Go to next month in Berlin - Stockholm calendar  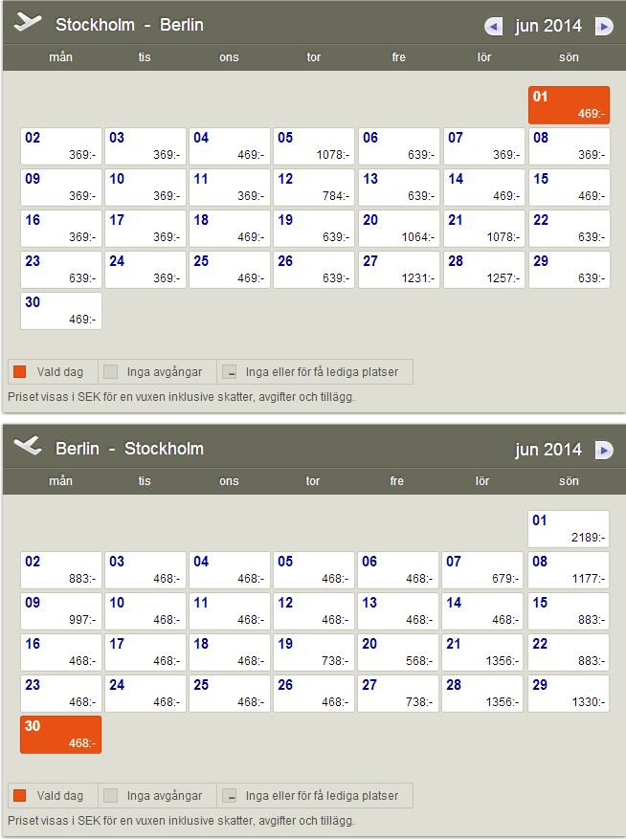(x=603, y=450)
